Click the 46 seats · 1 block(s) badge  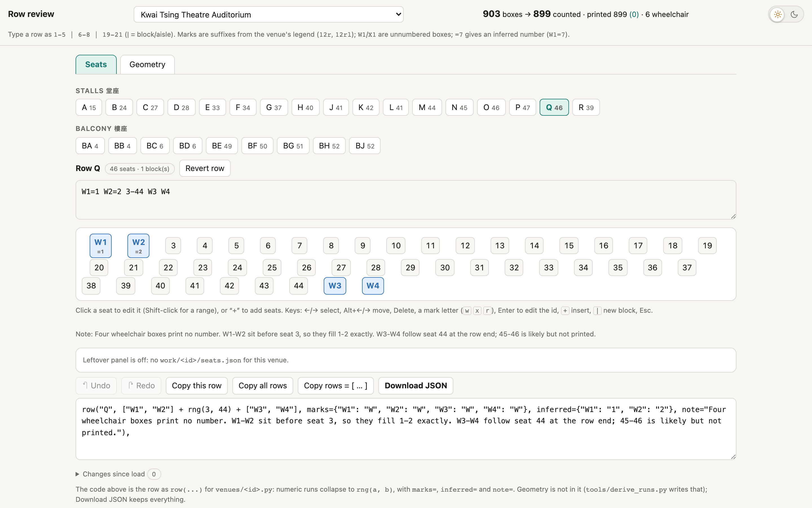(x=140, y=169)
